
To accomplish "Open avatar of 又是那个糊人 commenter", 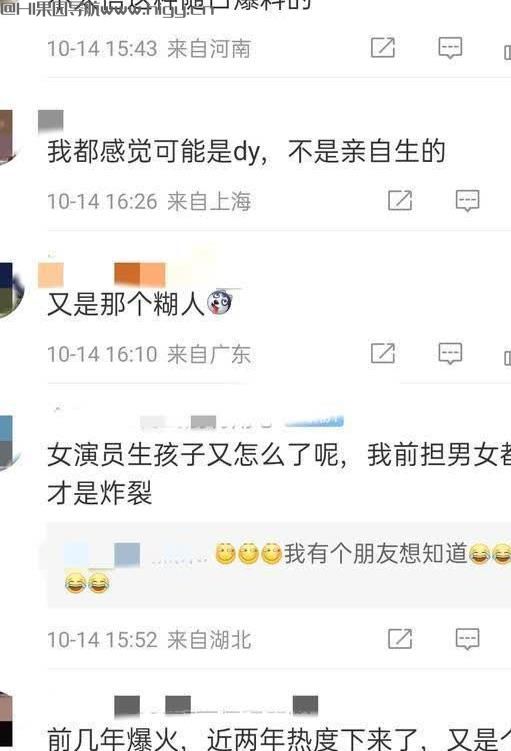I will [x=11, y=290].
